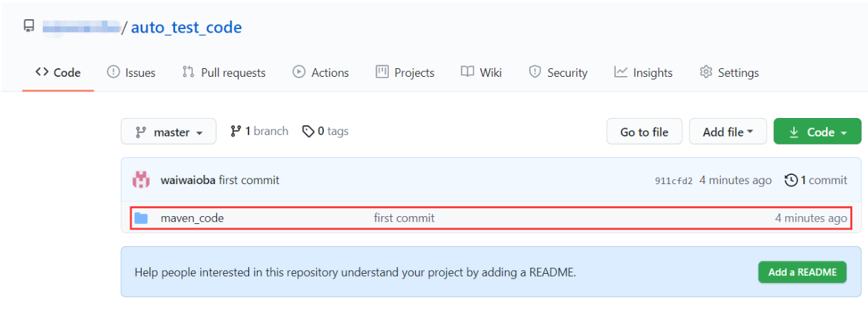Click the waiwaioba avatar image
The image size is (868, 310).
click(142, 180)
